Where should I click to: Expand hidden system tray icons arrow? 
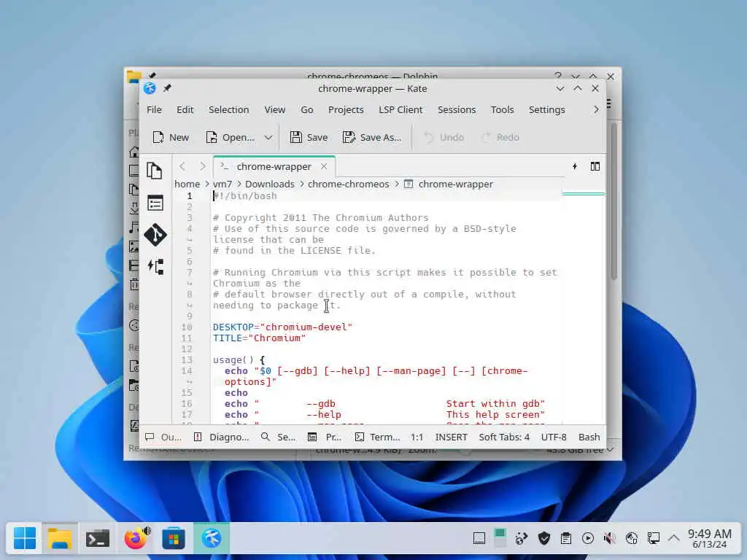[673, 539]
